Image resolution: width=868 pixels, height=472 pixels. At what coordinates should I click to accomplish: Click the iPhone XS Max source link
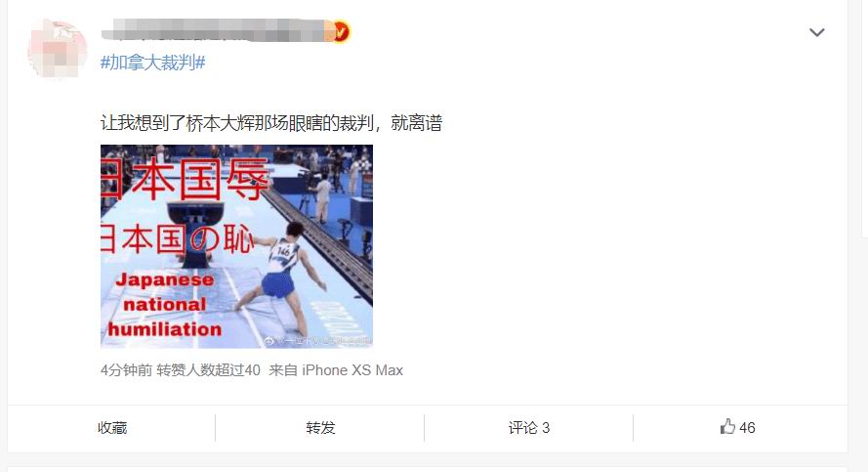[x=352, y=370]
